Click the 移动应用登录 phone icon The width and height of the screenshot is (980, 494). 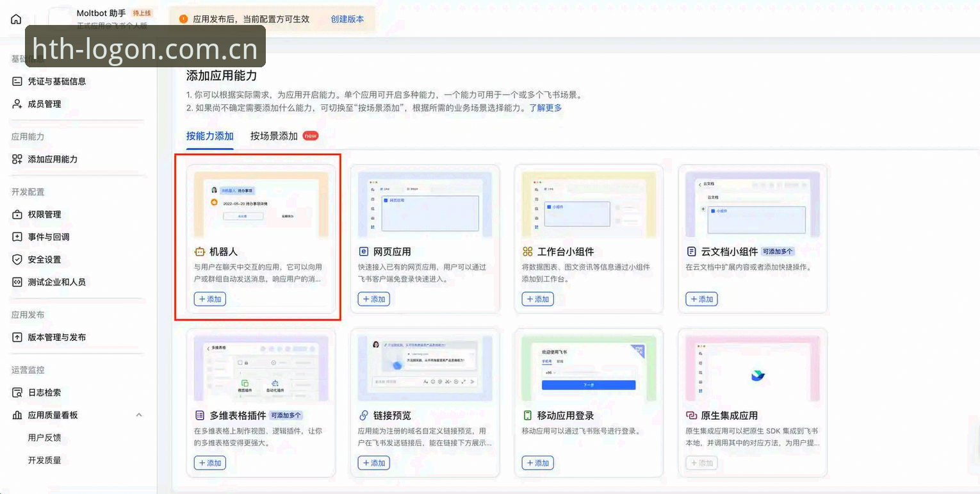(x=527, y=415)
